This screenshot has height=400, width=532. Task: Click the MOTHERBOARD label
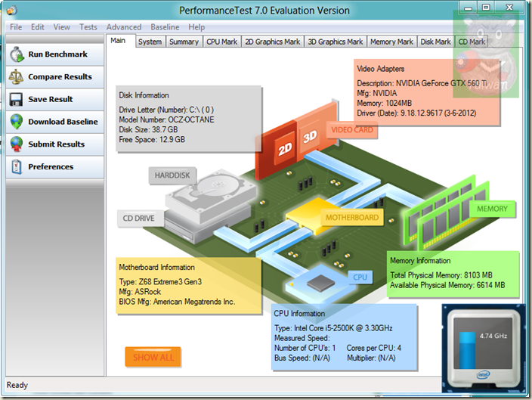(352, 217)
